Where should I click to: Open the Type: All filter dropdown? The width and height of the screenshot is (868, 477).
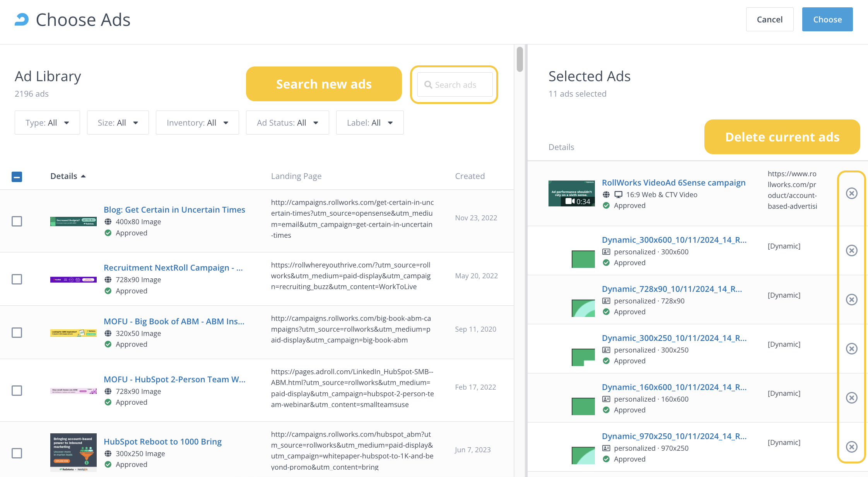coord(47,123)
